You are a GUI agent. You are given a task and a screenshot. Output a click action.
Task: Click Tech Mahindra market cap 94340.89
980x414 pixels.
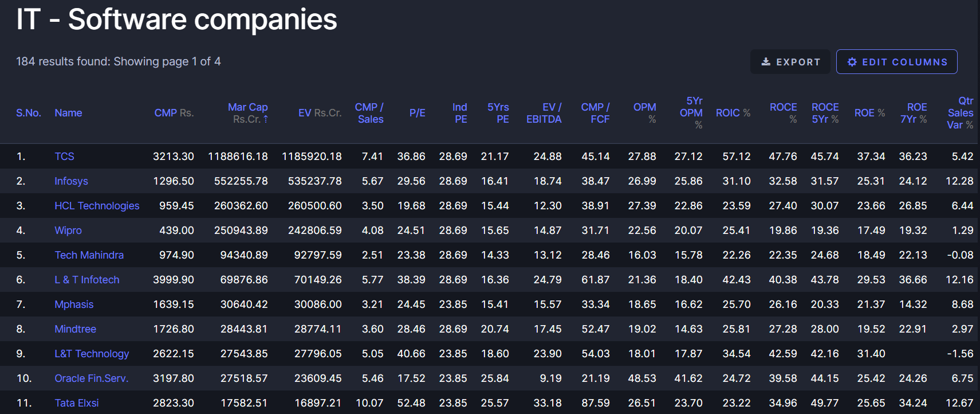[x=244, y=255]
